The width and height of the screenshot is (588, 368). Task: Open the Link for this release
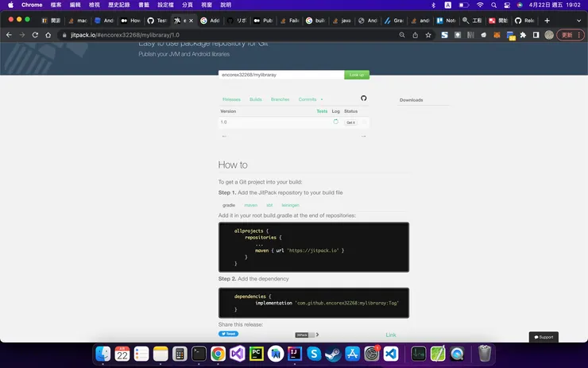pos(391,335)
